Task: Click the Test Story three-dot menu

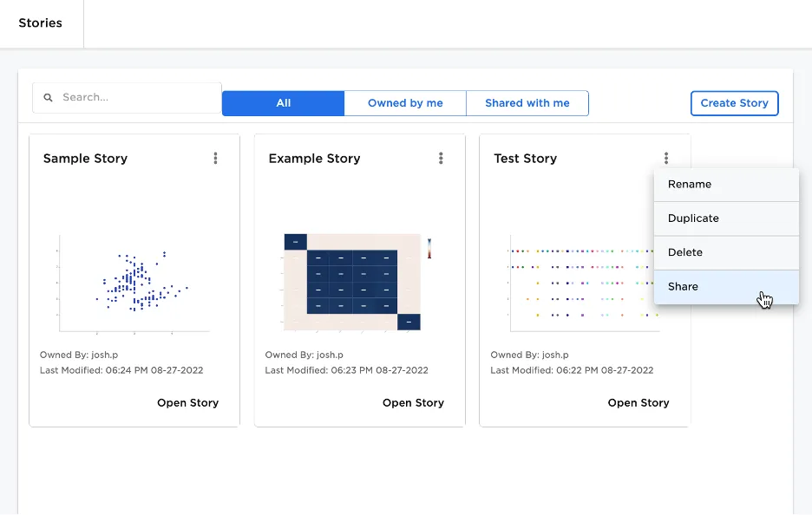Action: point(666,159)
